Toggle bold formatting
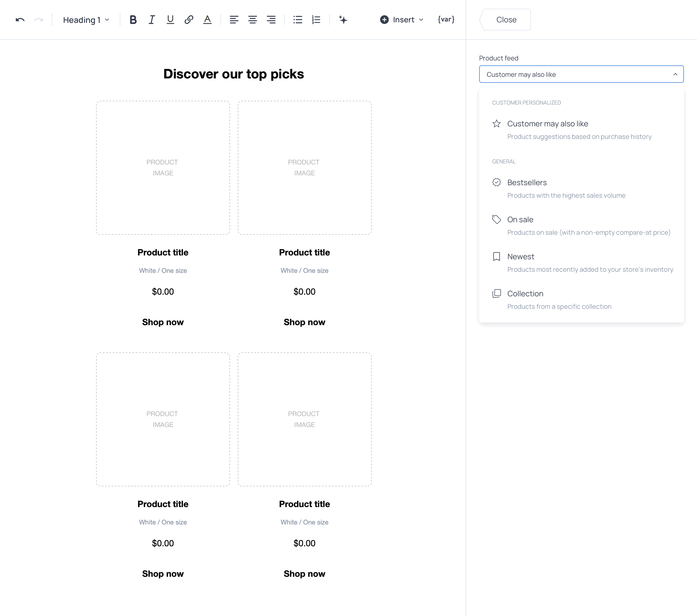The height and width of the screenshot is (616, 697). tap(133, 20)
